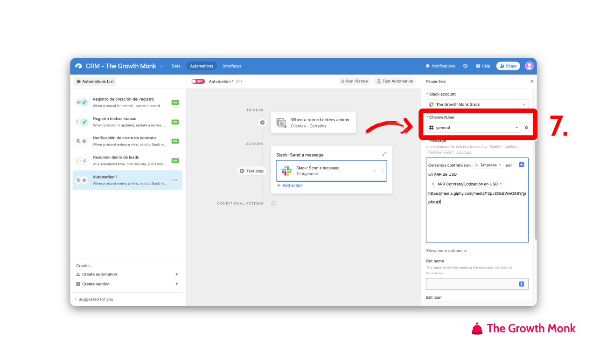Toggle ON badge of Resumen diario de leads
This screenshot has width=607, height=364.
175,161
